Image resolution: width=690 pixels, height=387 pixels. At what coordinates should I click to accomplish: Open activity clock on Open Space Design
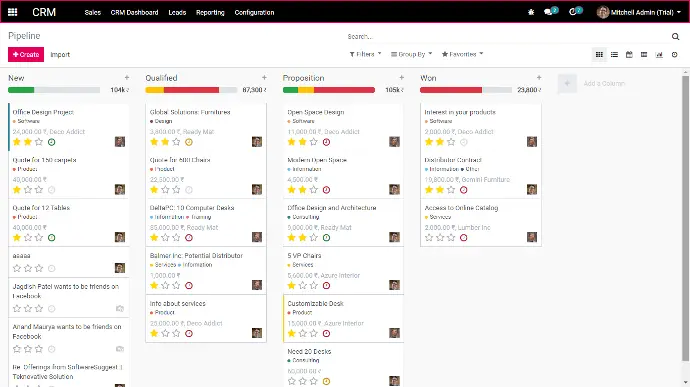coord(326,142)
